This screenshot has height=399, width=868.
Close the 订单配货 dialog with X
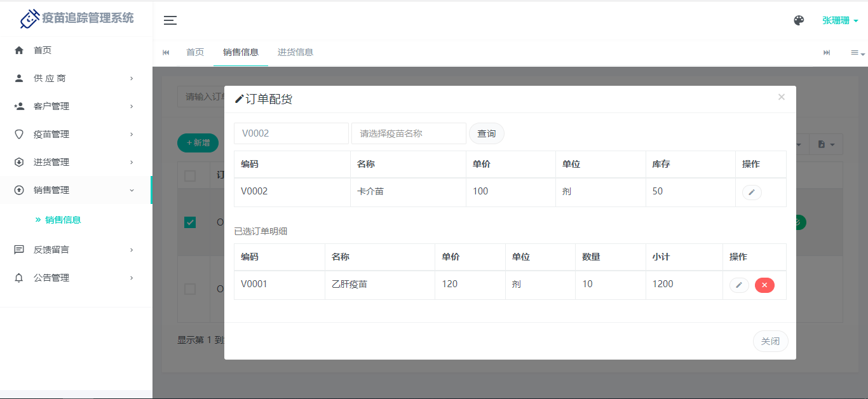click(x=782, y=97)
